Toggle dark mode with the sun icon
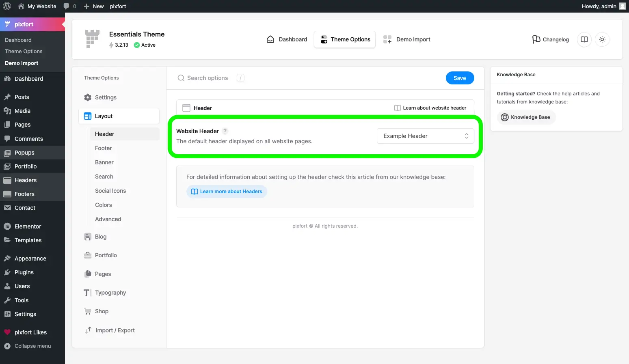 [x=602, y=39]
